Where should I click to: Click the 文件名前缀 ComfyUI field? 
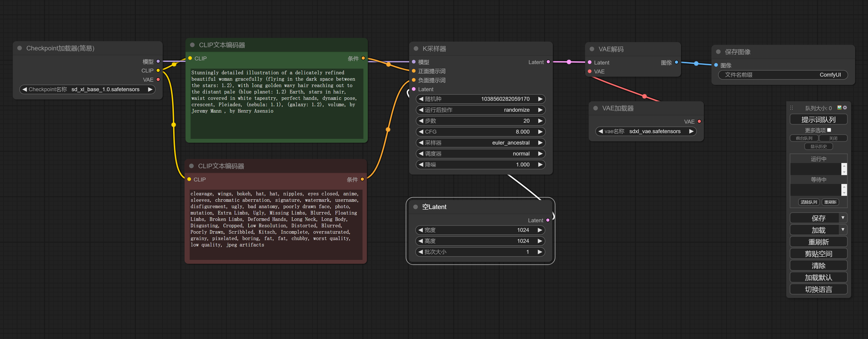pyautogui.click(x=783, y=75)
